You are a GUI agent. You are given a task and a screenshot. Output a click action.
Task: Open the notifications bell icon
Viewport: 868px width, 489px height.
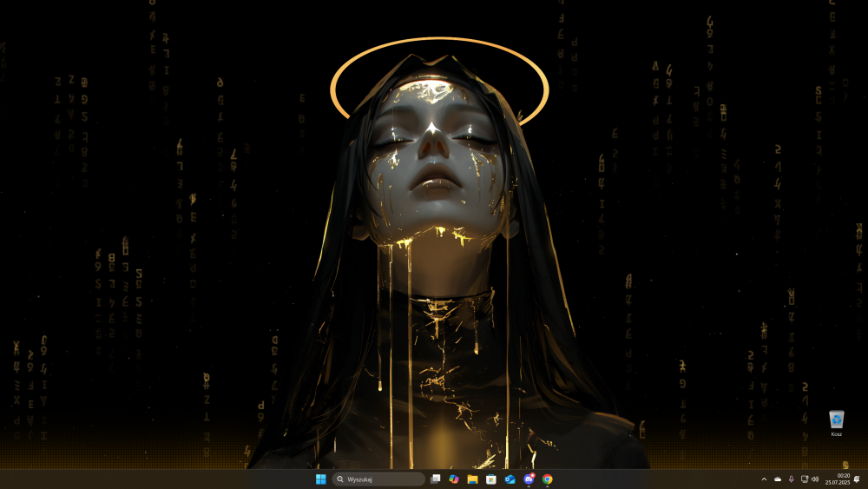[857, 479]
